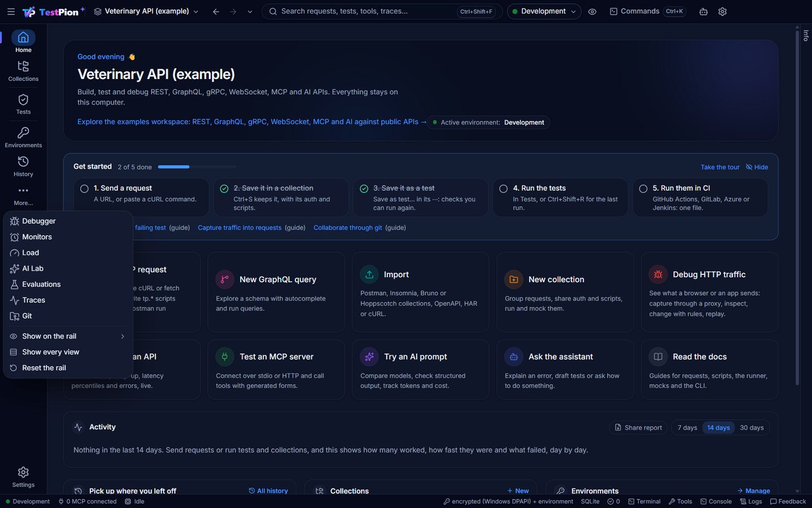Click the Debug HTTP traffic card icon
812x508 pixels.
coord(657,274)
